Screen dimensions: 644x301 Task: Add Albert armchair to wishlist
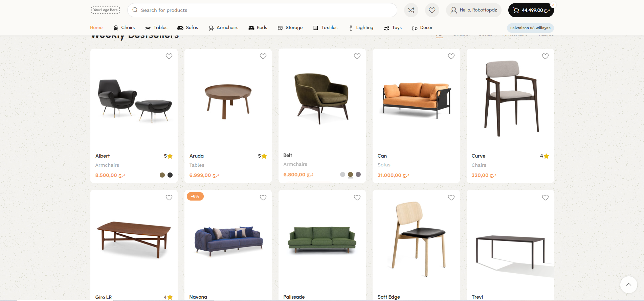169,56
